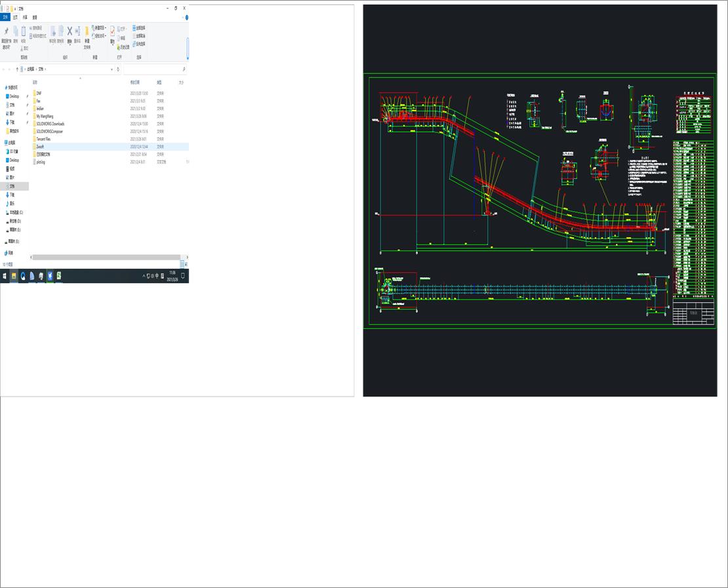
Task: Click the green spreadsheet icon on taskbar
Action: click(59, 276)
